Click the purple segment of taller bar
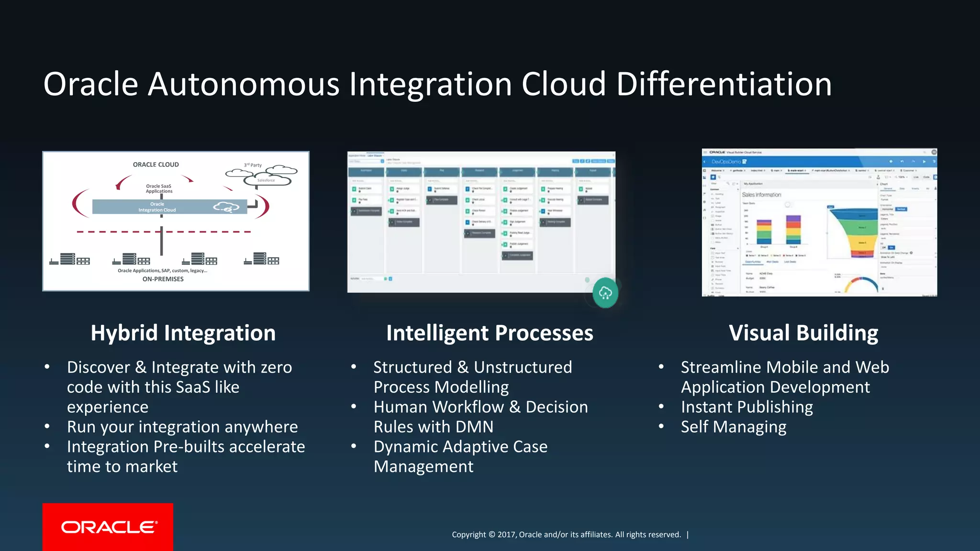Screen dimensions: 980x551 pos(793,219)
